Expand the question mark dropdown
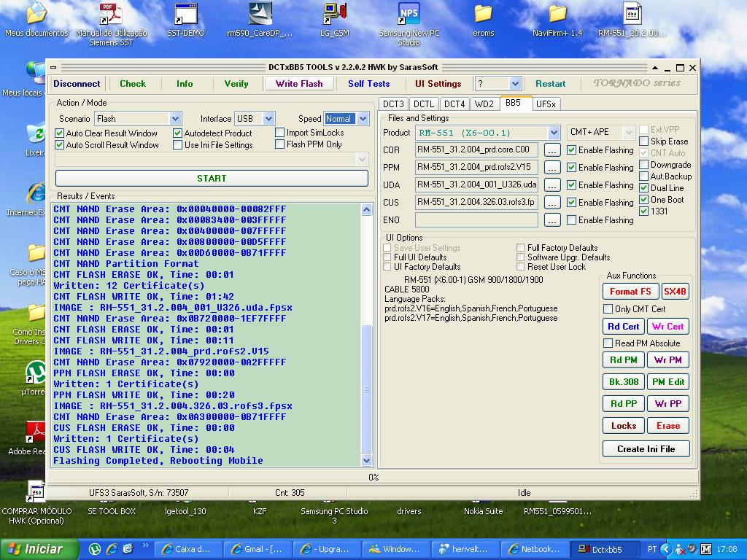Viewport: 747px width, 560px height. click(x=515, y=84)
